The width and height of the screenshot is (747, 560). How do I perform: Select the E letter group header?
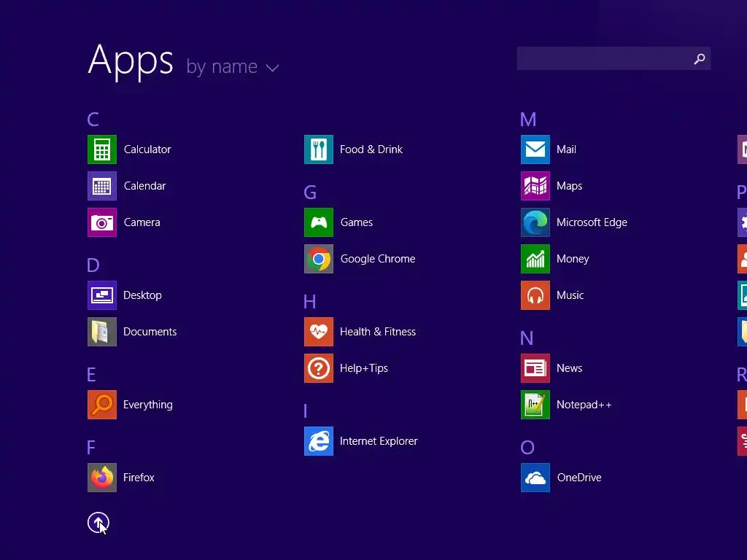pos(91,374)
